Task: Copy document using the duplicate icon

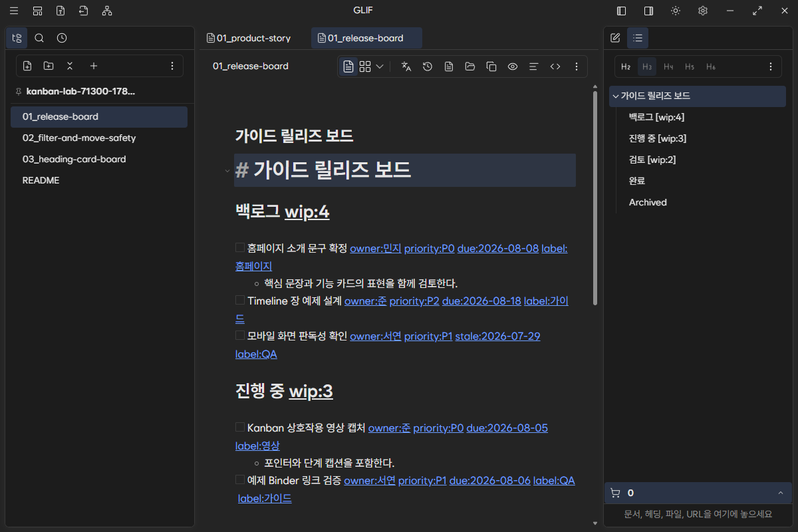Action: click(x=491, y=66)
